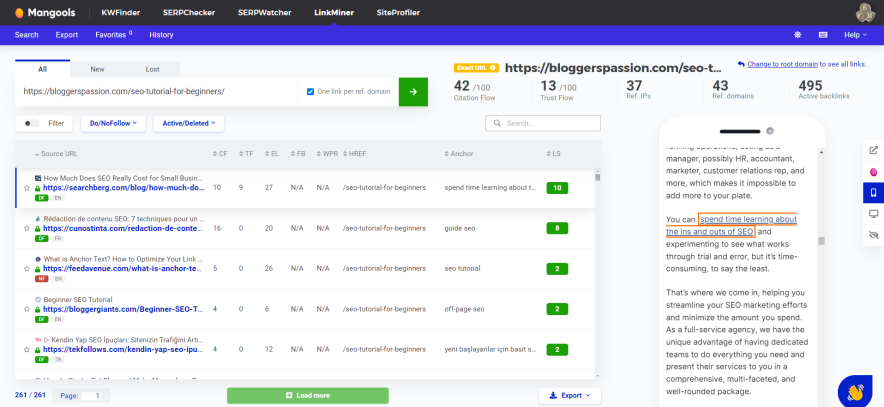Click the DF tag on searchberg row
This screenshot has width=884, height=407.
(x=41, y=198)
